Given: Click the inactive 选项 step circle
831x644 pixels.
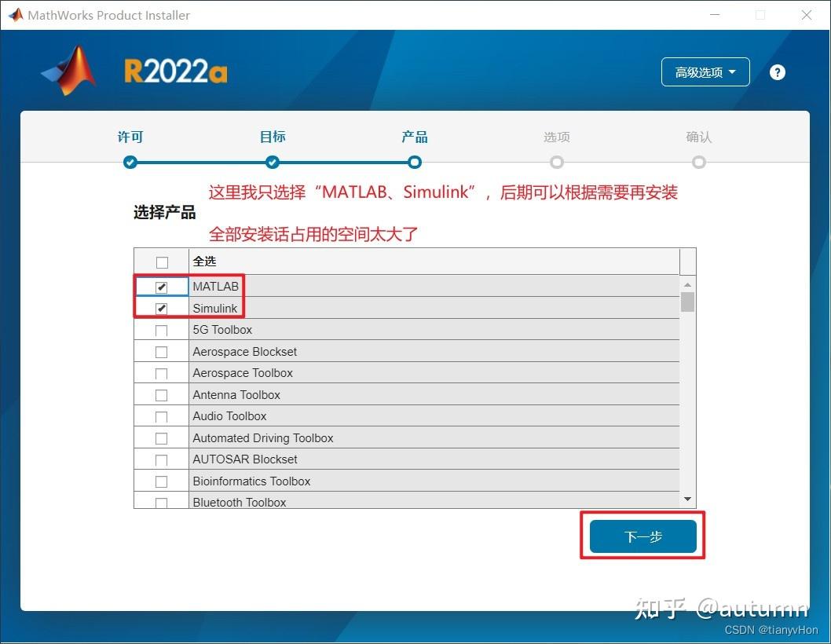Looking at the screenshot, I should 557,163.
